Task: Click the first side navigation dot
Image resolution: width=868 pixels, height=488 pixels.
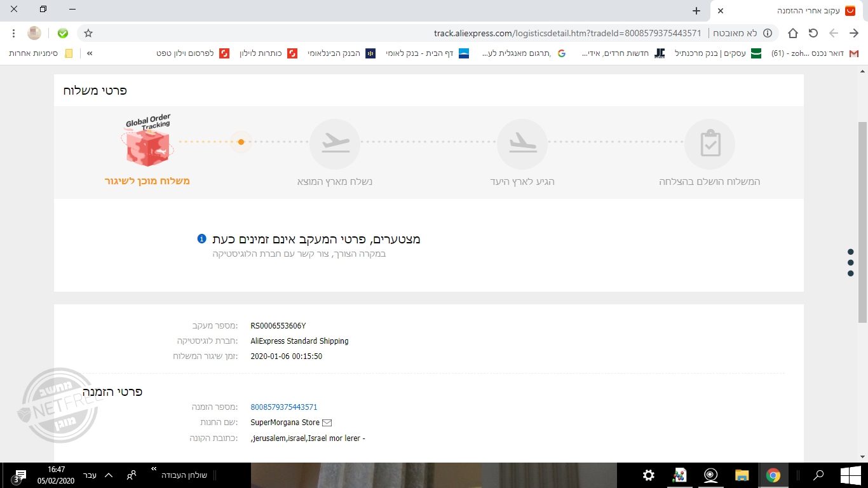Action: (851, 251)
